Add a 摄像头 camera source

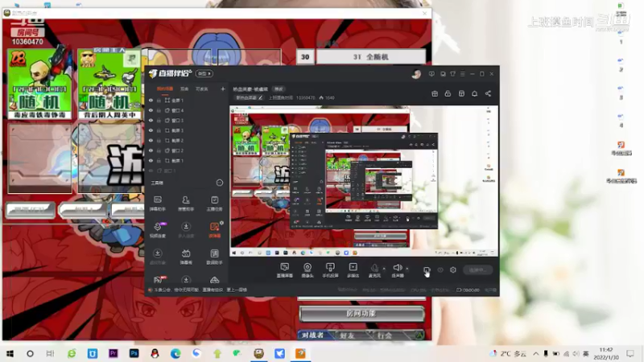[x=308, y=270]
